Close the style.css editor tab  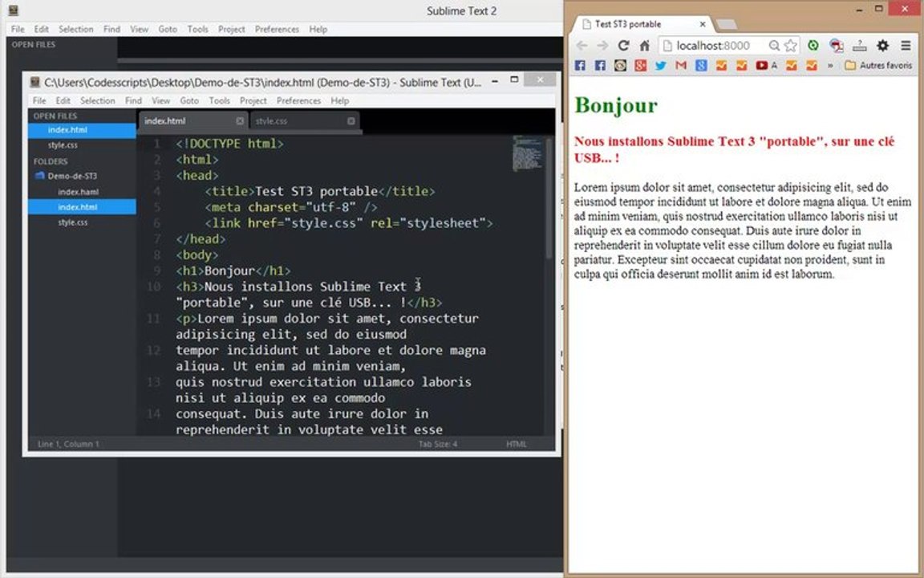[x=351, y=121]
